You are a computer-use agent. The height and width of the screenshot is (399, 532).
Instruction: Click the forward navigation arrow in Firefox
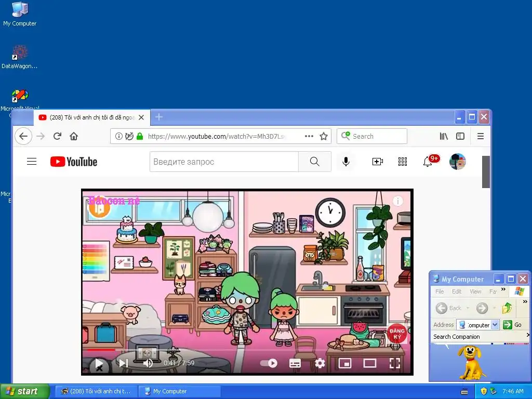pos(41,137)
